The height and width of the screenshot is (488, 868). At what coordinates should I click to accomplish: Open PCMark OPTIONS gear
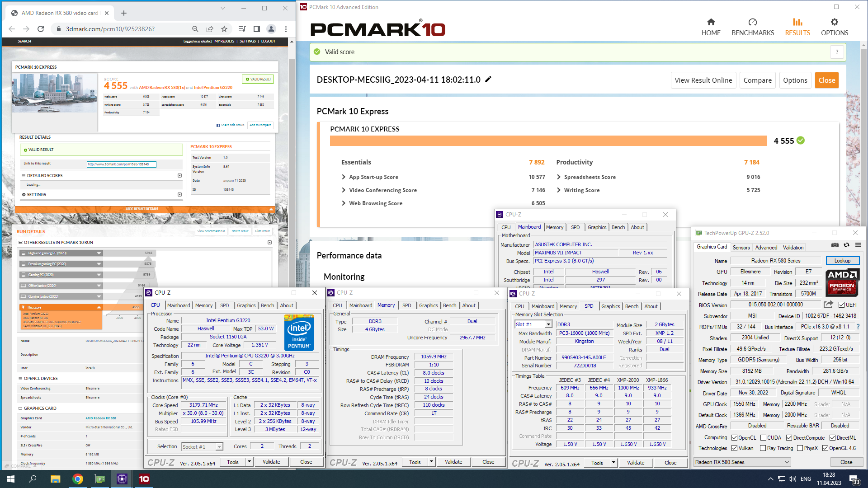point(835,27)
